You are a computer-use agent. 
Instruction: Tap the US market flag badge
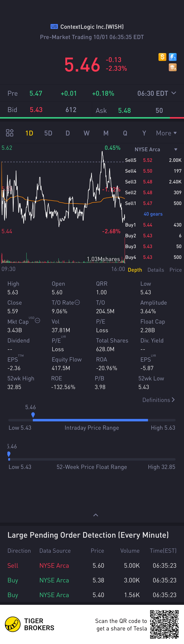[x=54, y=26]
